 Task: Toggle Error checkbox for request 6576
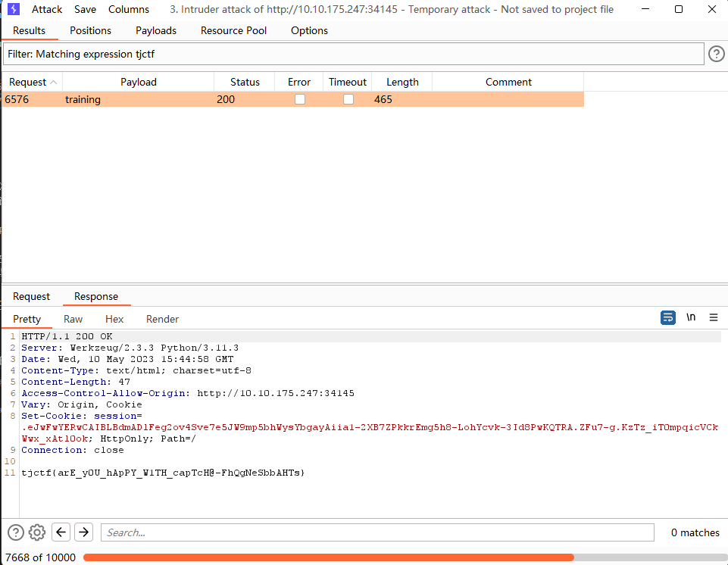(300, 99)
